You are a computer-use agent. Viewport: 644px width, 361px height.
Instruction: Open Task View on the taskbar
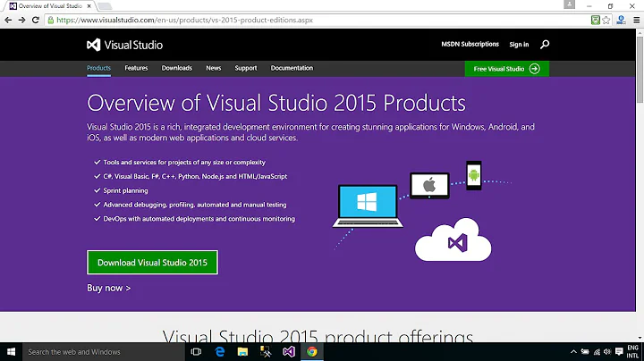click(196, 351)
